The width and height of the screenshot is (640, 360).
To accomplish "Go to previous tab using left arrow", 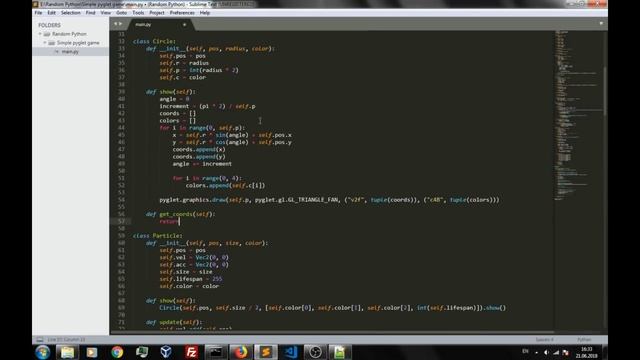I will (116, 24).
